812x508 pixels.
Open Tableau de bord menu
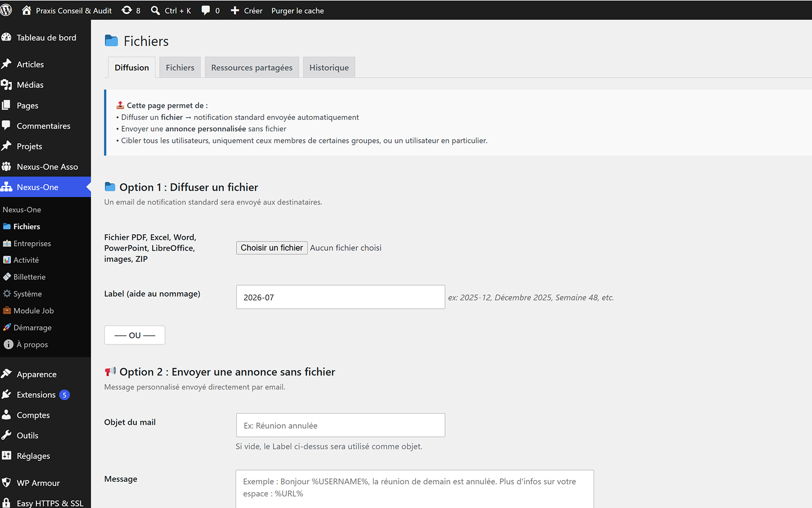pos(45,38)
